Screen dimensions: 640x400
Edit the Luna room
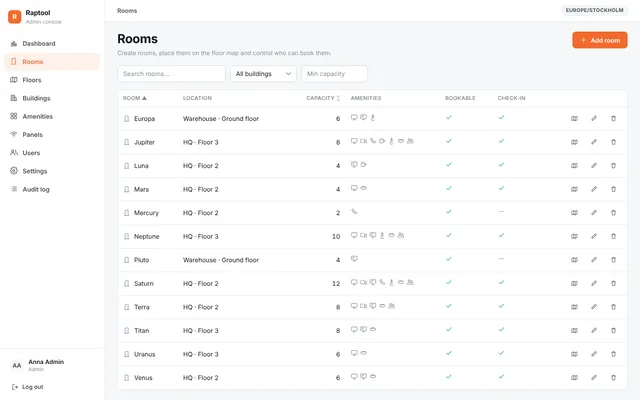[x=594, y=165]
